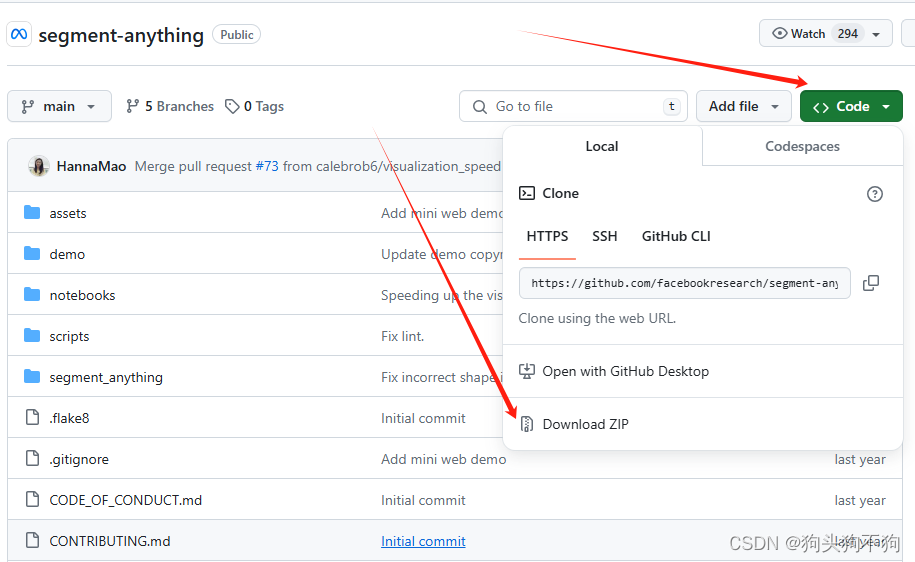Click the segment_anything folder icon

point(32,376)
